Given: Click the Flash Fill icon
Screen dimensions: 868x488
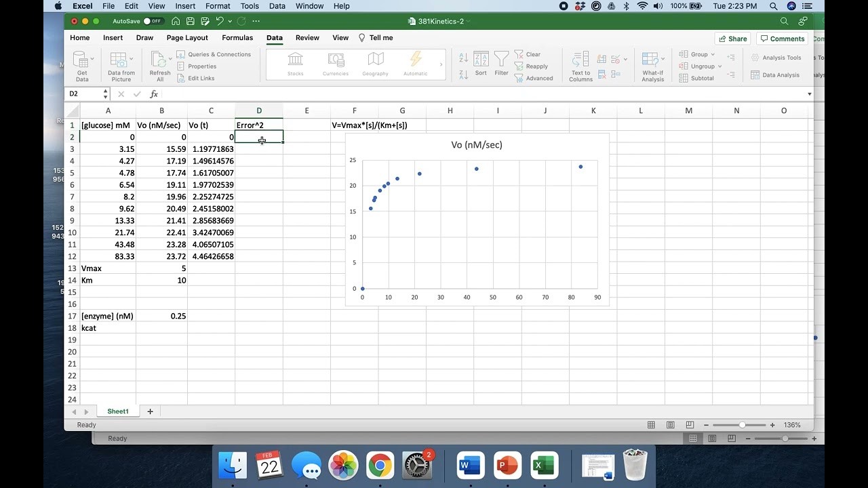Looking at the screenshot, I should (x=601, y=59).
